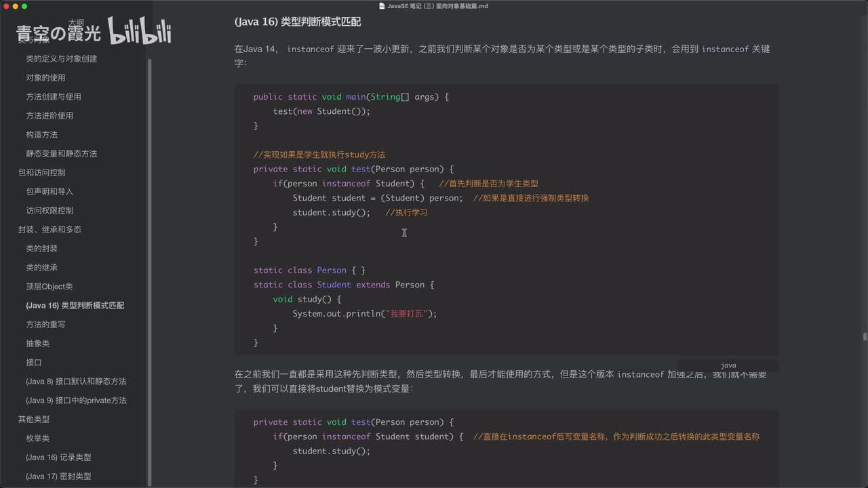Click the document title JavaSE 笔记 (三) 面向对象基础篇.md

click(x=437, y=6)
